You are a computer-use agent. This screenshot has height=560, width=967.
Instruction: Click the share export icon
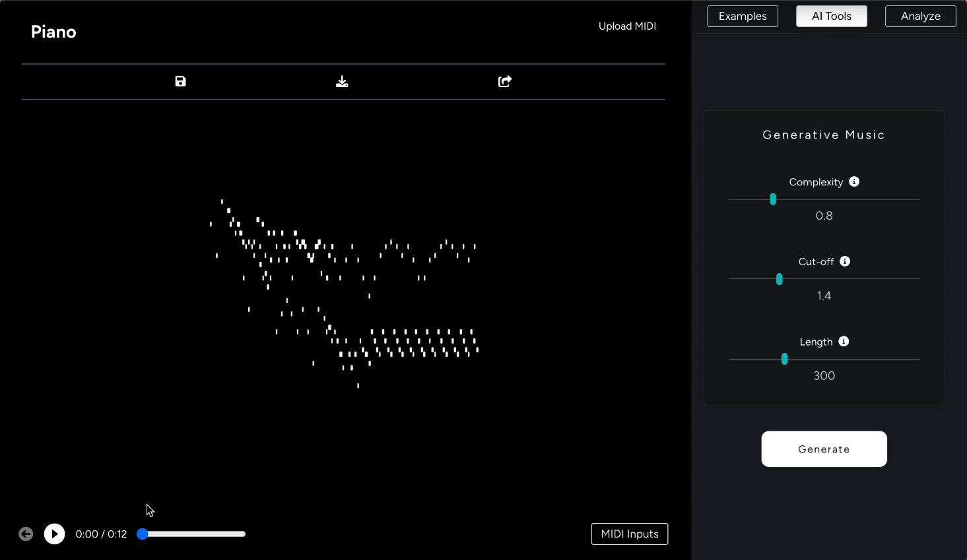[505, 81]
